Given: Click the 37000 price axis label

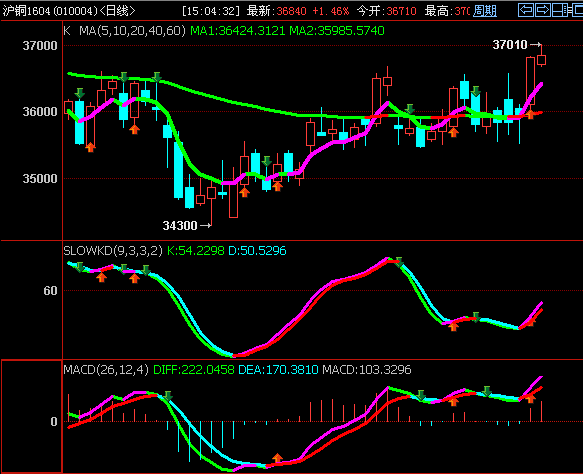Looking at the screenshot, I should click(40, 46).
